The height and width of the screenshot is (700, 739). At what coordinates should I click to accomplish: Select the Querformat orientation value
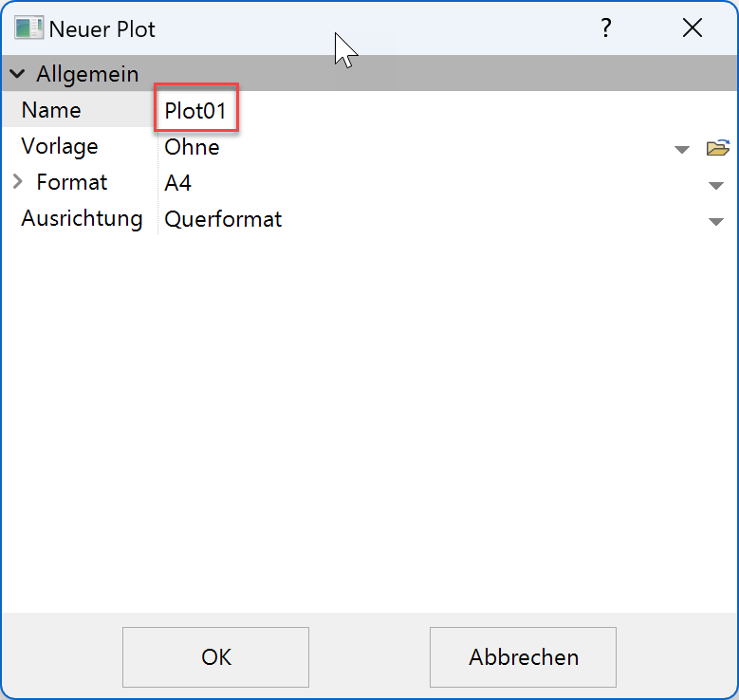pos(223,219)
